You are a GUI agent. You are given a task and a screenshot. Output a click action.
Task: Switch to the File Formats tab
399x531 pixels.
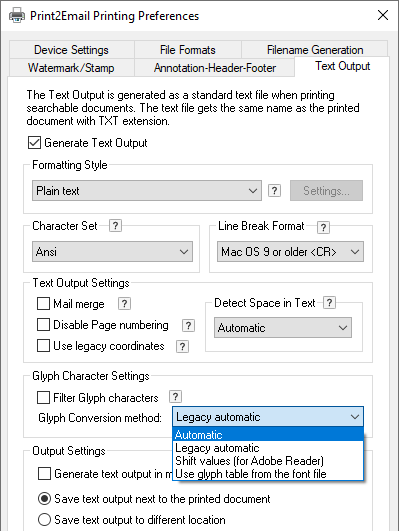click(x=188, y=50)
